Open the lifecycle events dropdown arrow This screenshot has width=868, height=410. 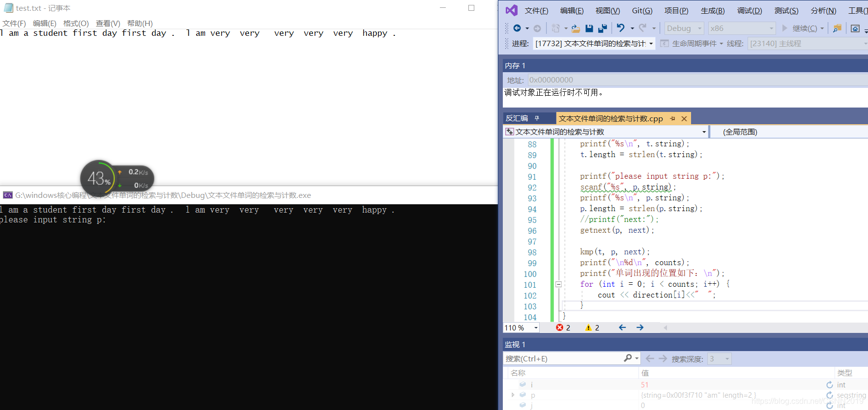pyautogui.click(x=722, y=43)
